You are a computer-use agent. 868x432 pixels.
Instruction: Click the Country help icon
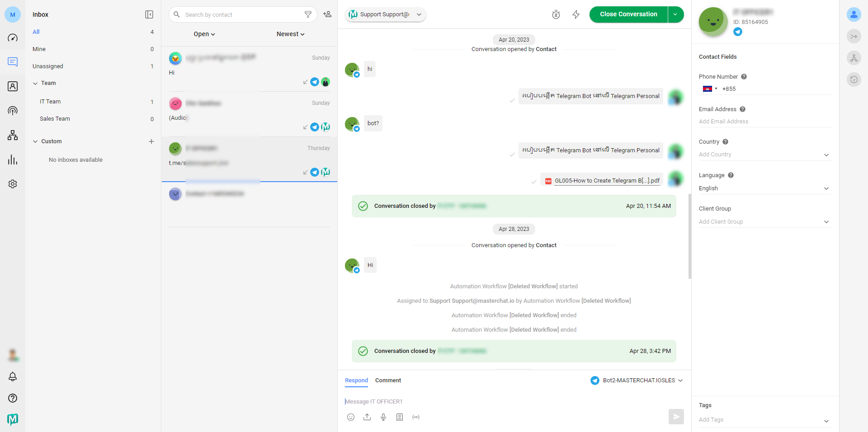pyautogui.click(x=725, y=142)
